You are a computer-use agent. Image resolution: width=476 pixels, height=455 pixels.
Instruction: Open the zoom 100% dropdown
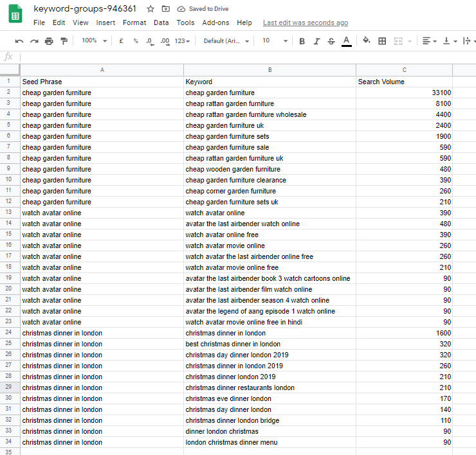click(94, 40)
